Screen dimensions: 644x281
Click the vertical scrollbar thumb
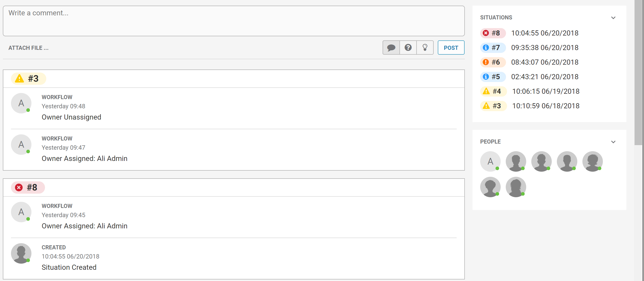638,73
